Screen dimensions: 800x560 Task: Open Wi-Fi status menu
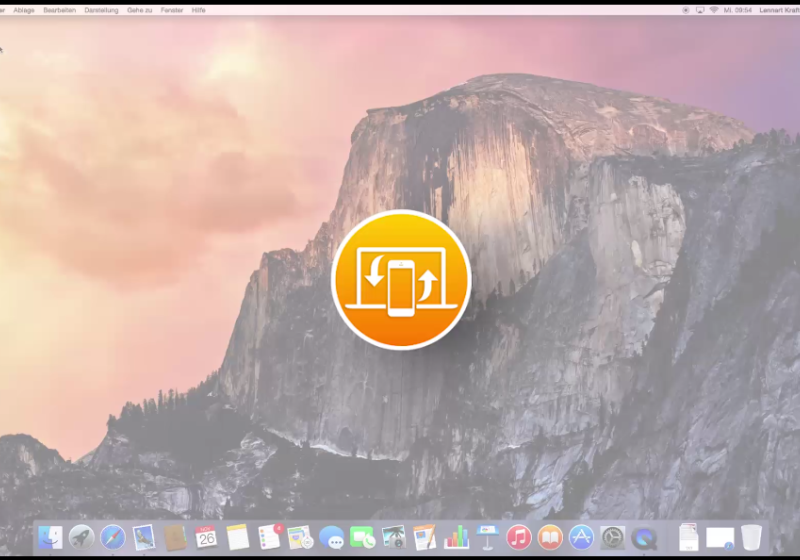[x=714, y=10]
